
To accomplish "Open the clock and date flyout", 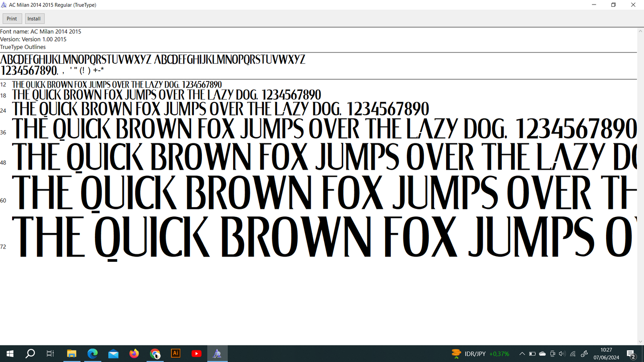I will click(606, 354).
